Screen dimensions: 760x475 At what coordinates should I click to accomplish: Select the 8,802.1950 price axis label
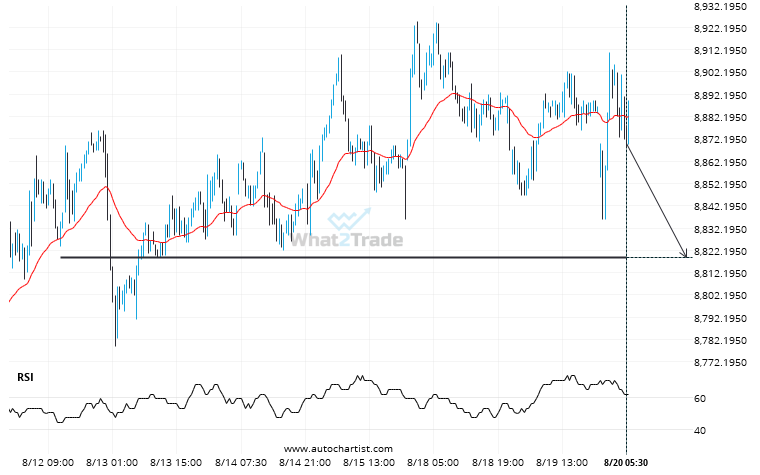coord(720,296)
